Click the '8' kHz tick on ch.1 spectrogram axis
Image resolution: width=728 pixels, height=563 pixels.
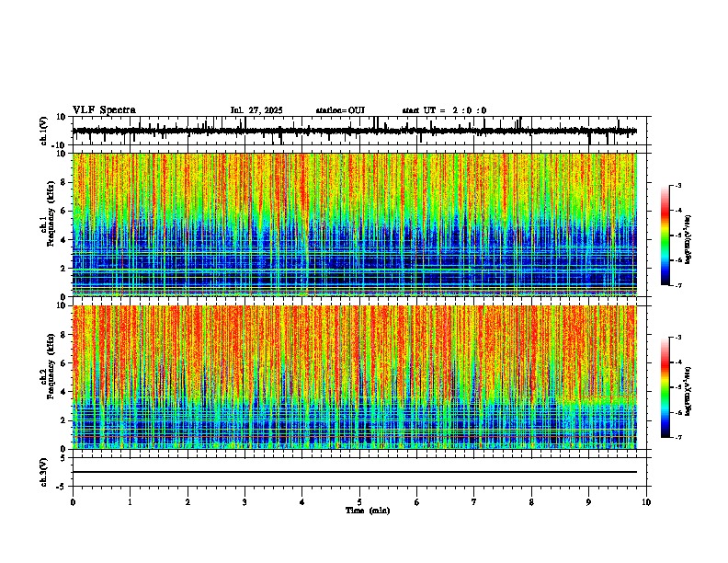pyautogui.click(x=64, y=182)
